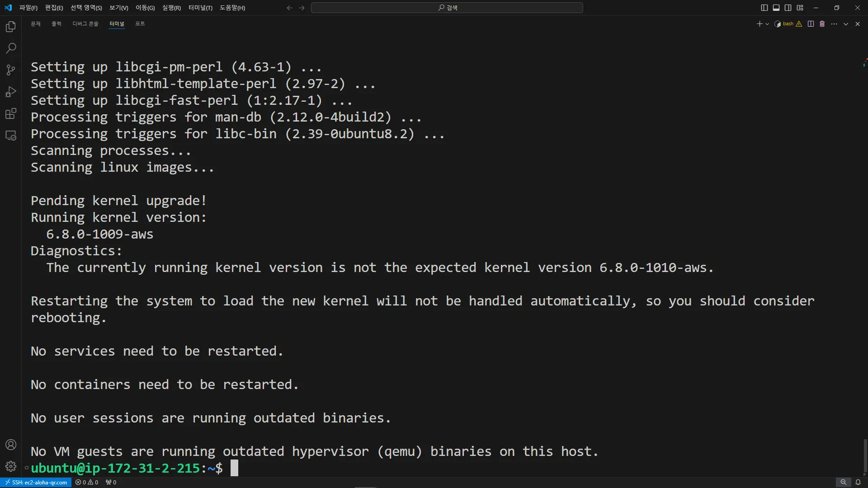
Task: Click the errors and warnings status item
Action: [x=87, y=482]
